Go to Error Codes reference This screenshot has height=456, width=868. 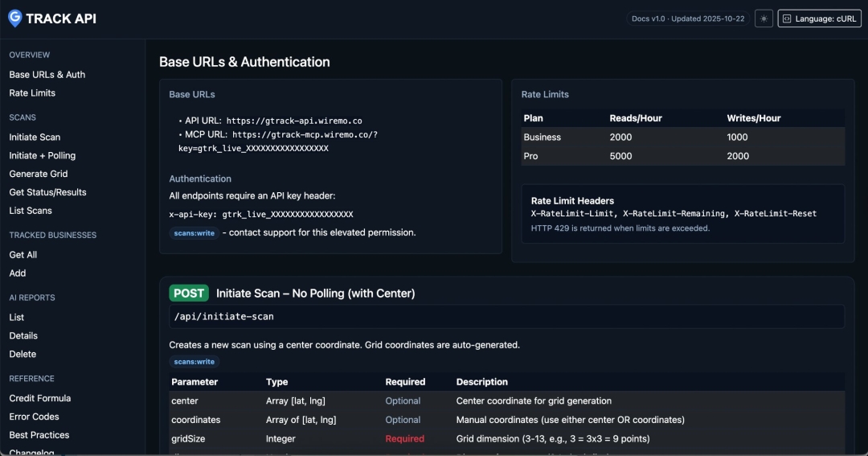(x=34, y=417)
